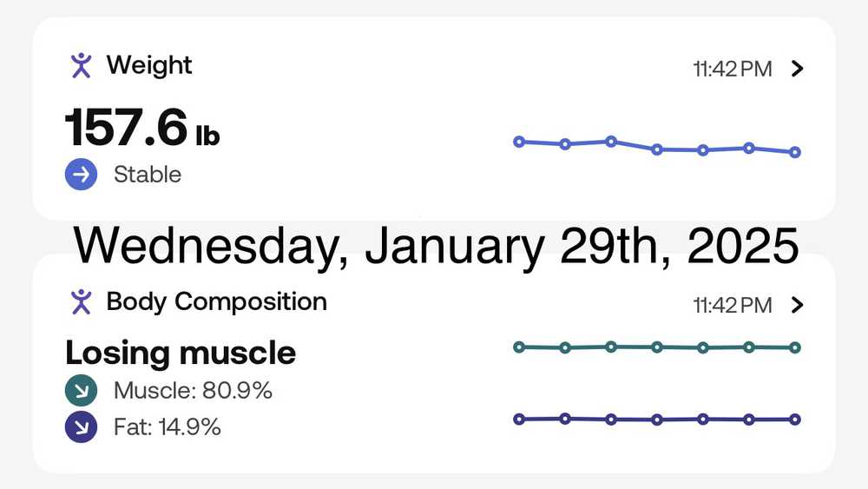Select the Muscle: 80.9% value
This screenshot has width=868, height=489.
(x=193, y=392)
